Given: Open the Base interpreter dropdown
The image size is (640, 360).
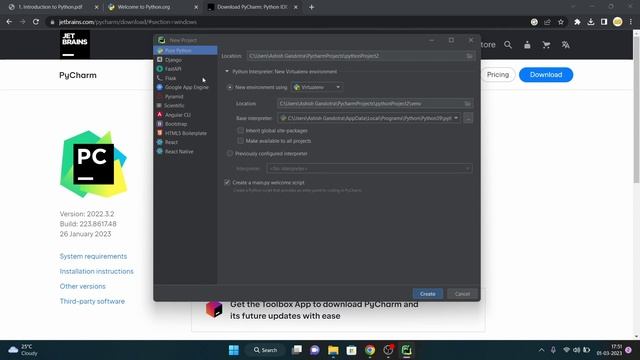Looking at the screenshot, I should pos(369,118).
